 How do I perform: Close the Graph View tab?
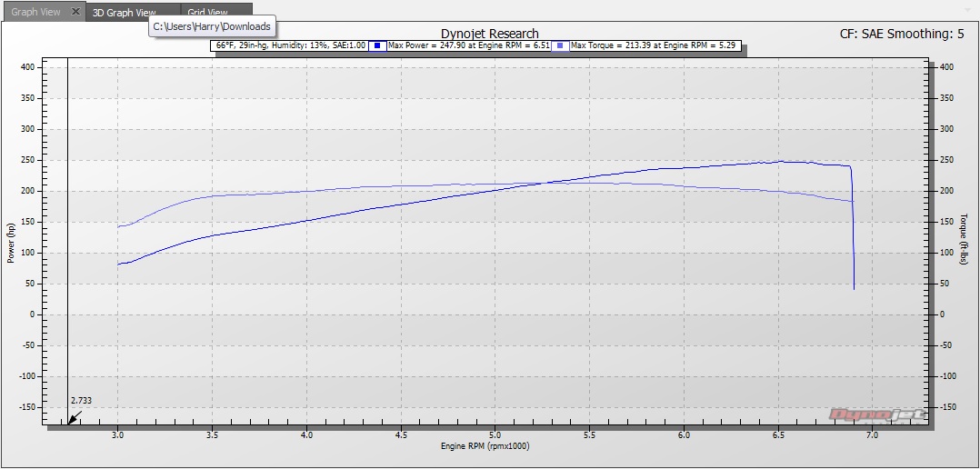(x=76, y=12)
